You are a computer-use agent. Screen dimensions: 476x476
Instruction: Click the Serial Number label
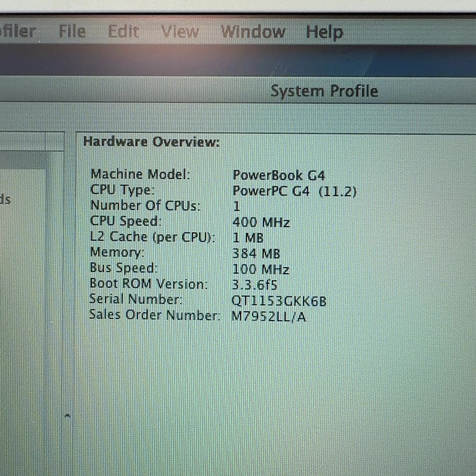135,299
